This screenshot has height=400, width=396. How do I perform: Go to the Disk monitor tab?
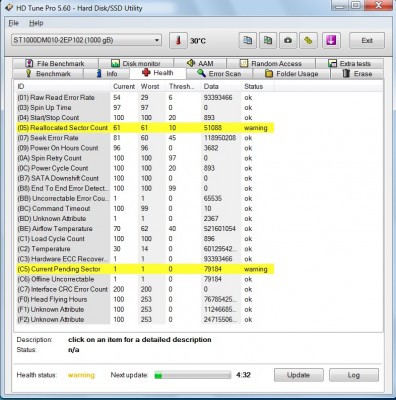coord(136,63)
